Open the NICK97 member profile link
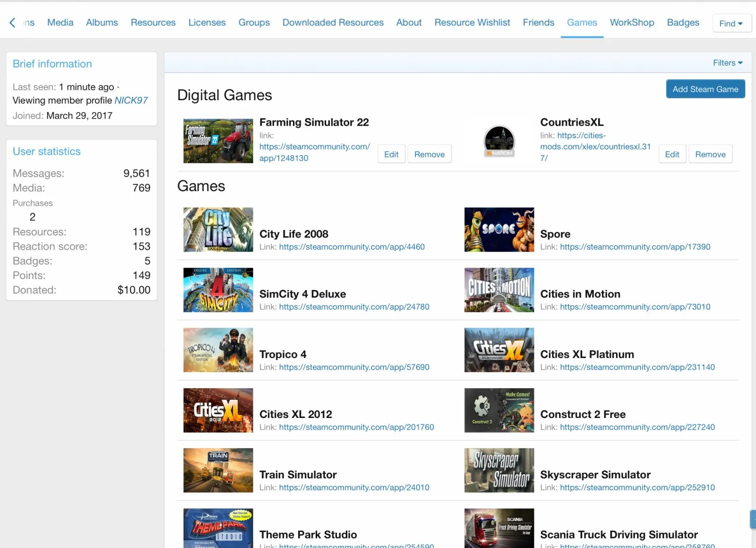The width and height of the screenshot is (756, 548). click(x=131, y=100)
